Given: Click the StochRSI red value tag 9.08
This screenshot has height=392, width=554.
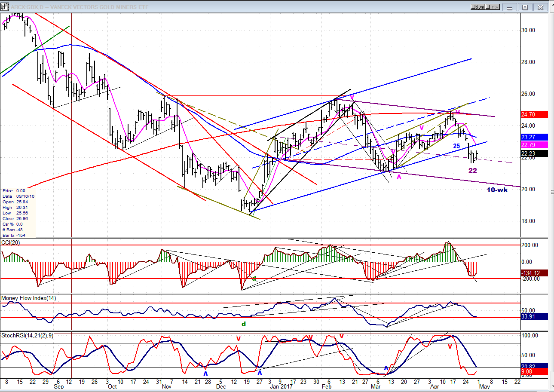Looking at the screenshot, I should tap(533, 371).
